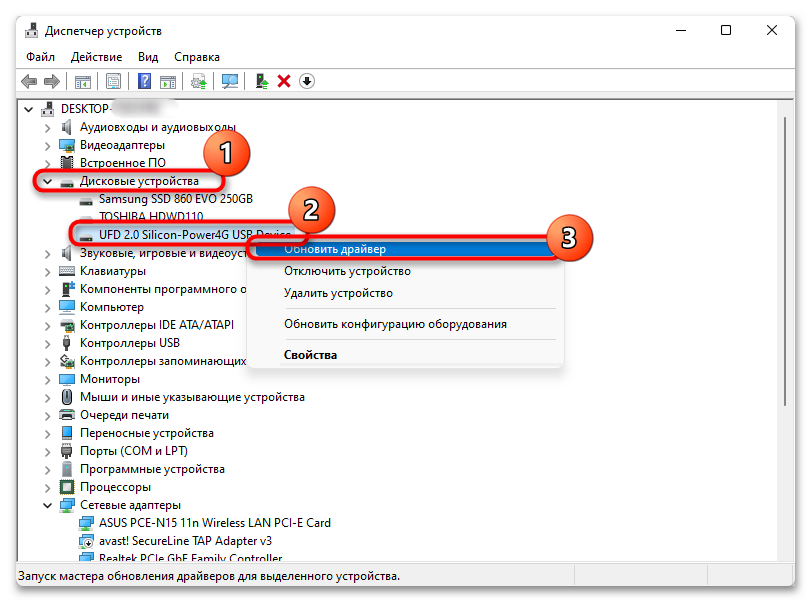Open the Вид menu

pyautogui.click(x=148, y=57)
